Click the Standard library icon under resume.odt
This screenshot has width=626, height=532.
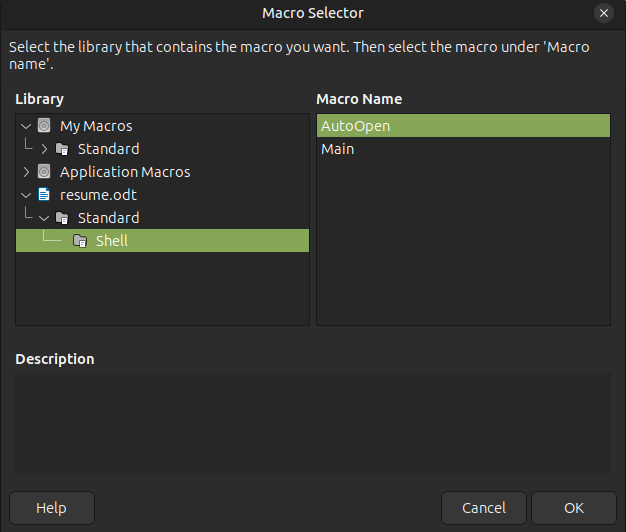pos(62,218)
